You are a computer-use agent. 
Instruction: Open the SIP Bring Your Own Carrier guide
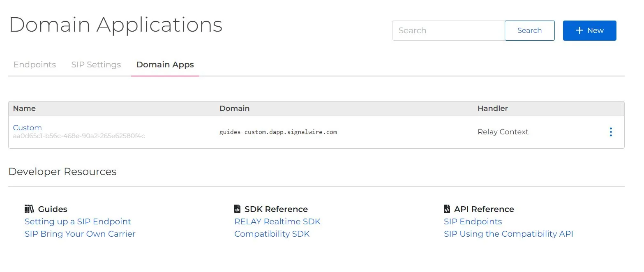[x=80, y=234]
